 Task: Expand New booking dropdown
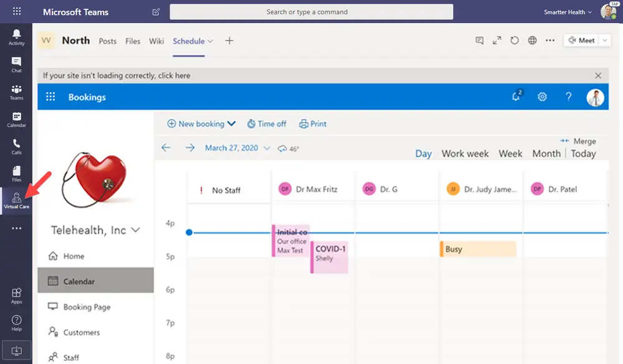[231, 123]
